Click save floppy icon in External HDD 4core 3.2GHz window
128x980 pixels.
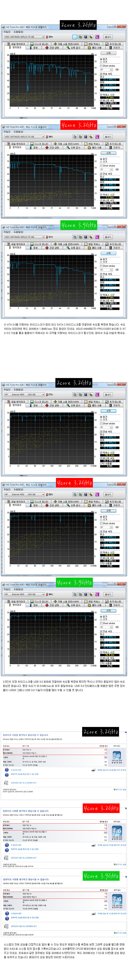point(86,495)
